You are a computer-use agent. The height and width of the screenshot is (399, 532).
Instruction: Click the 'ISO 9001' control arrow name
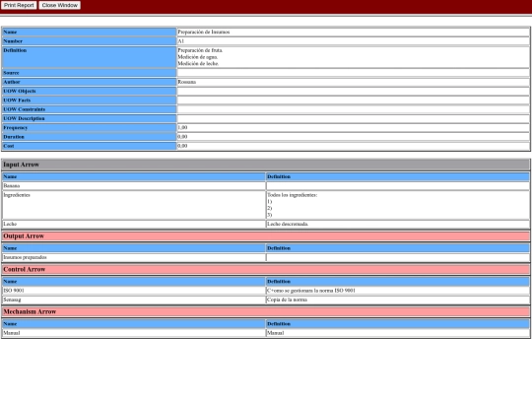pos(14,291)
